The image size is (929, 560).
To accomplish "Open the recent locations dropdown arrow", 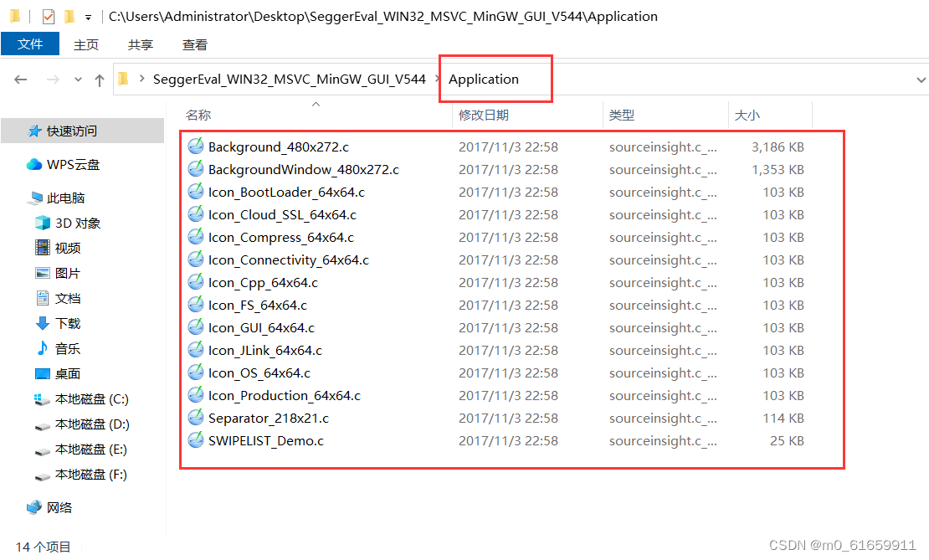I will click(x=78, y=80).
